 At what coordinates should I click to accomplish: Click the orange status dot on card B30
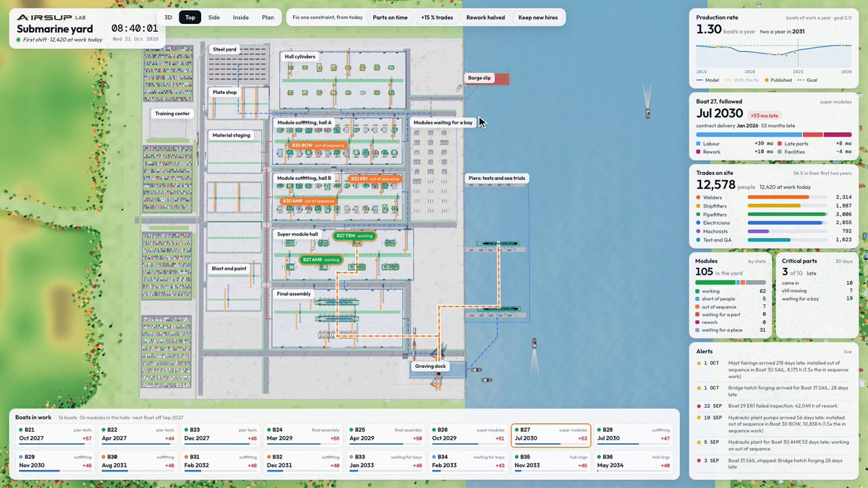coord(103,457)
